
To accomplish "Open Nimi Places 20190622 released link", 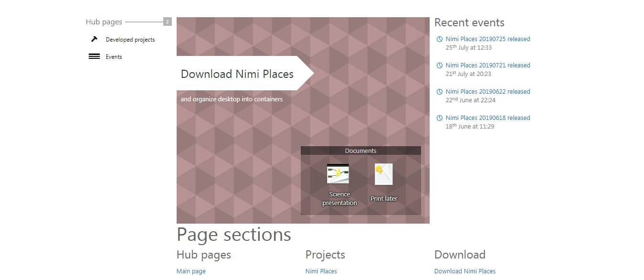I will point(488,92).
